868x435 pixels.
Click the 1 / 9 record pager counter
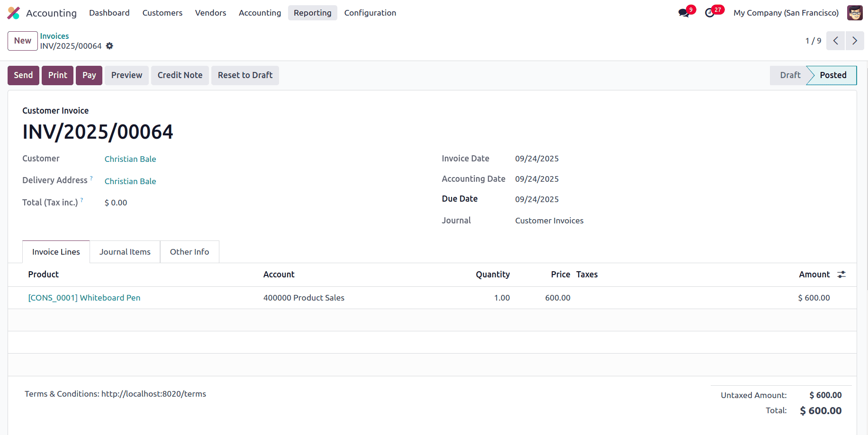click(813, 41)
